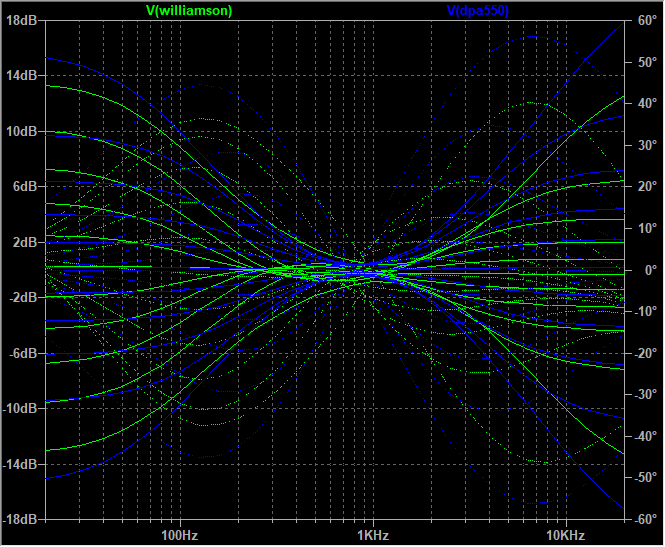665x547 pixels.
Task: Click the 40° phase axis label
Action: pyautogui.click(x=647, y=104)
